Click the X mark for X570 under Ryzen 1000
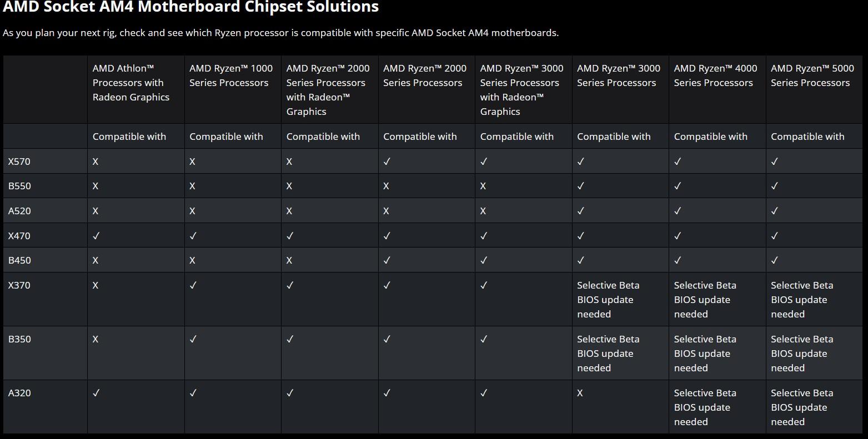This screenshot has width=868, height=439. pyautogui.click(x=192, y=162)
